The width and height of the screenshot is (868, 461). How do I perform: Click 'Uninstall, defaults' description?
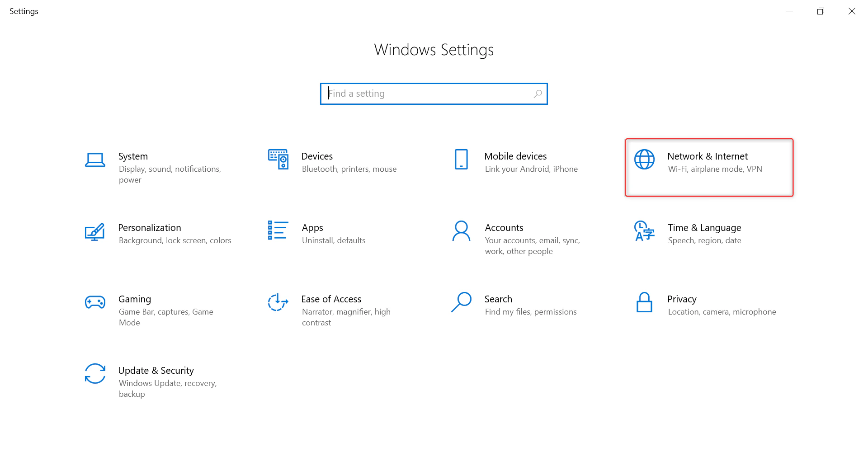334,240
